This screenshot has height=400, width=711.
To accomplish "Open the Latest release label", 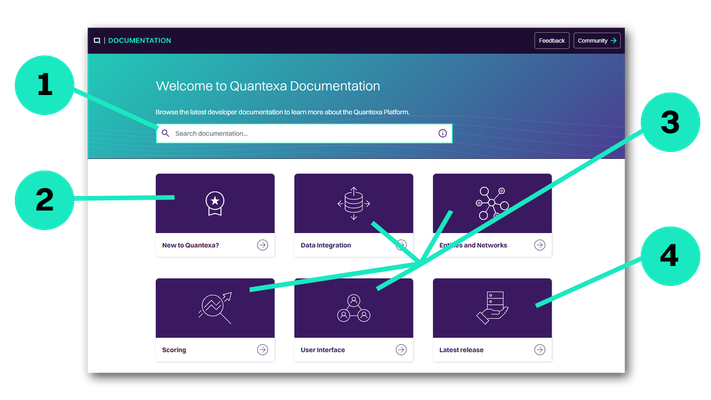I will pyautogui.click(x=461, y=350).
